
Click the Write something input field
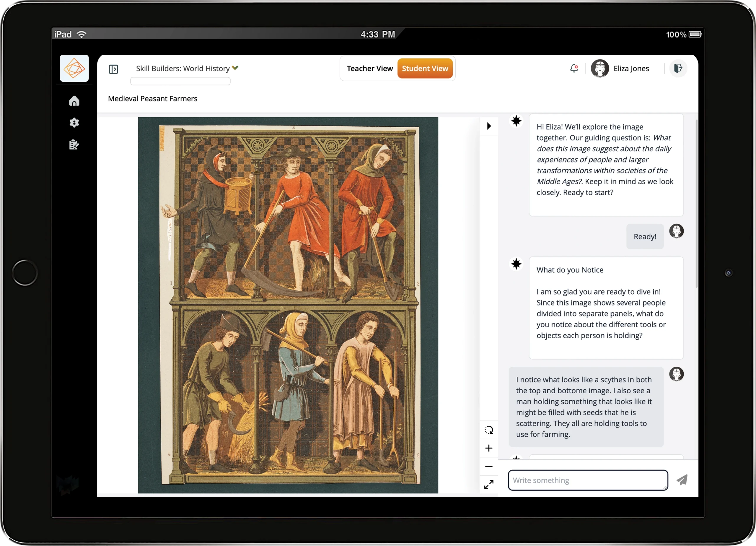588,480
